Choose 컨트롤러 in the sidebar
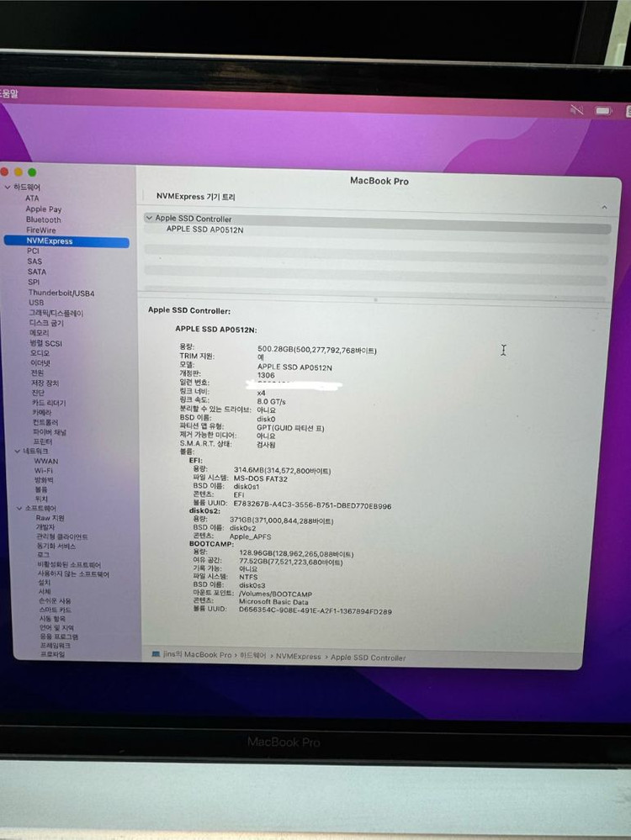631x840 pixels. (45, 422)
